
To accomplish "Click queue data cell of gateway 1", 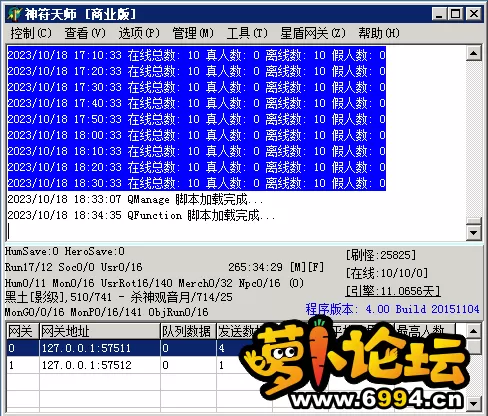I will [x=188, y=365].
